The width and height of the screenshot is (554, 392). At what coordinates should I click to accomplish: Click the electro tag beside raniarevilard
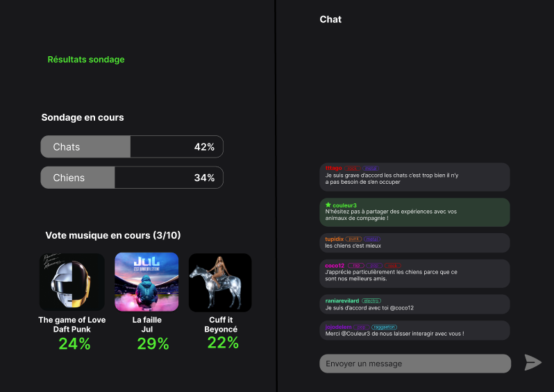pos(371,301)
